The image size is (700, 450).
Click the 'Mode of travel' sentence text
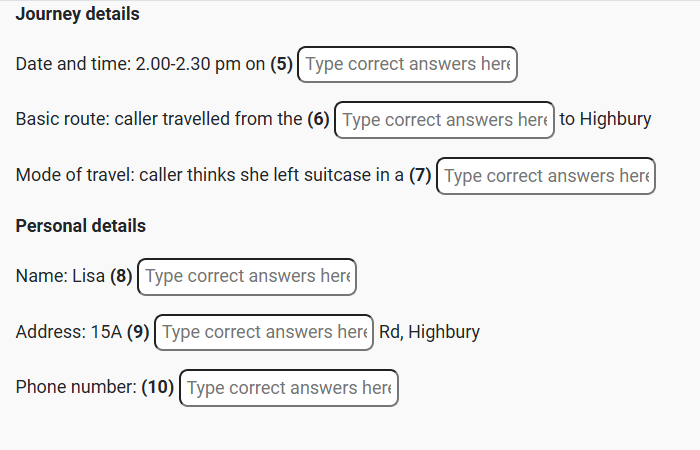pos(210,176)
